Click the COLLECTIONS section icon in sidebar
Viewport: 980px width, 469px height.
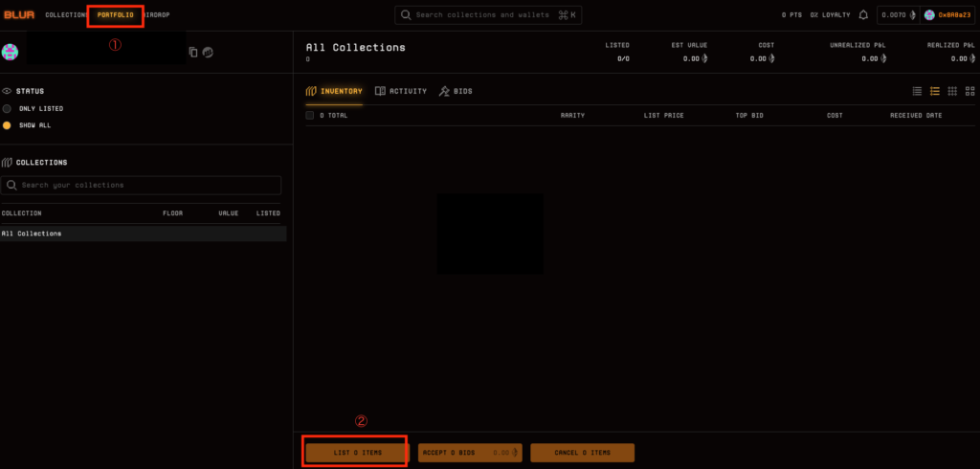click(x=7, y=163)
